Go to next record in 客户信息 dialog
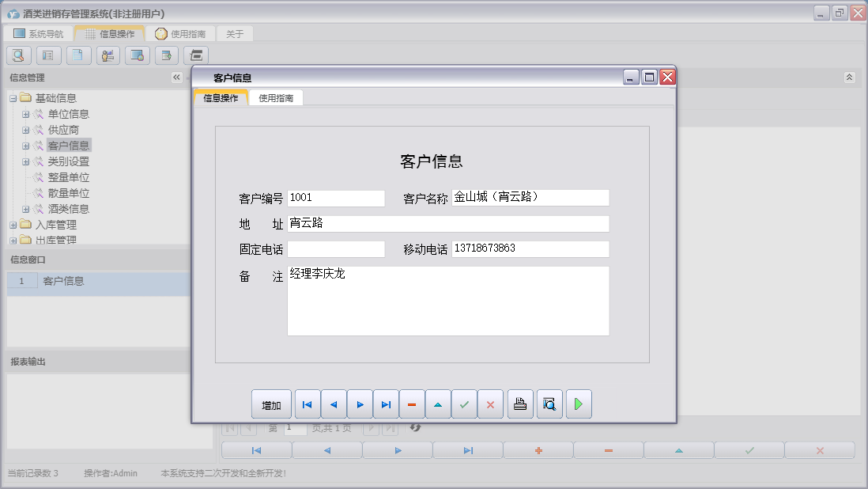The height and width of the screenshot is (489, 868). pos(360,404)
